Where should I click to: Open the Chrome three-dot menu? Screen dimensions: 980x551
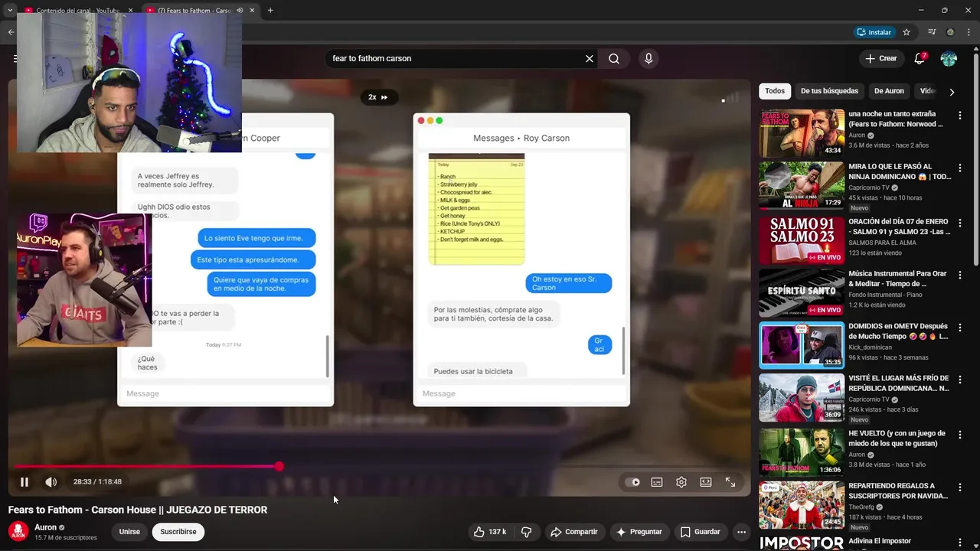point(970,32)
